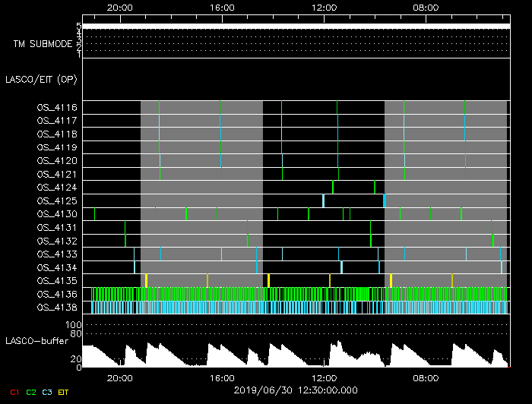Click the top axis 20:00 label
Viewport: 532px width, 404px height.
[x=120, y=8]
